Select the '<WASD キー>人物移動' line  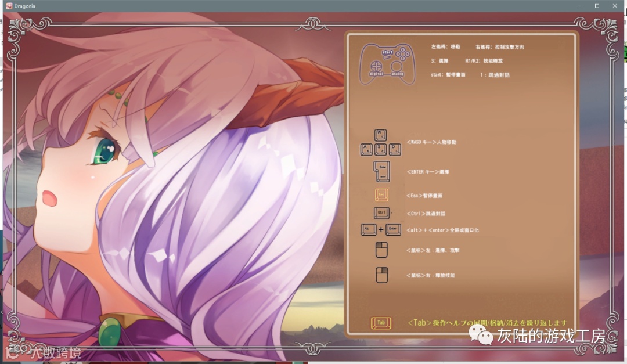431,142
